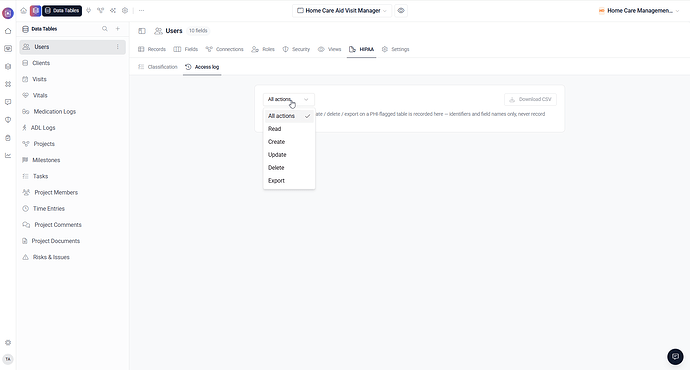Switch to the Security tab
The width and height of the screenshot is (690, 370).
pyautogui.click(x=296, y=49)
